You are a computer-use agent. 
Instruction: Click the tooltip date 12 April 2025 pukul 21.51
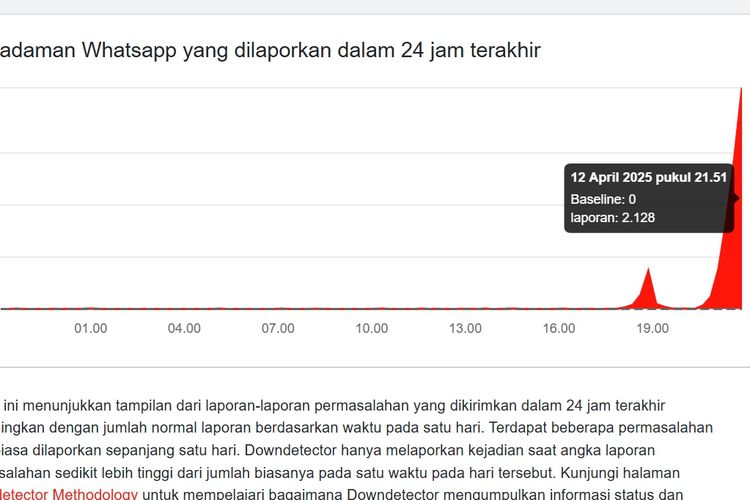[x=648, y=177]
